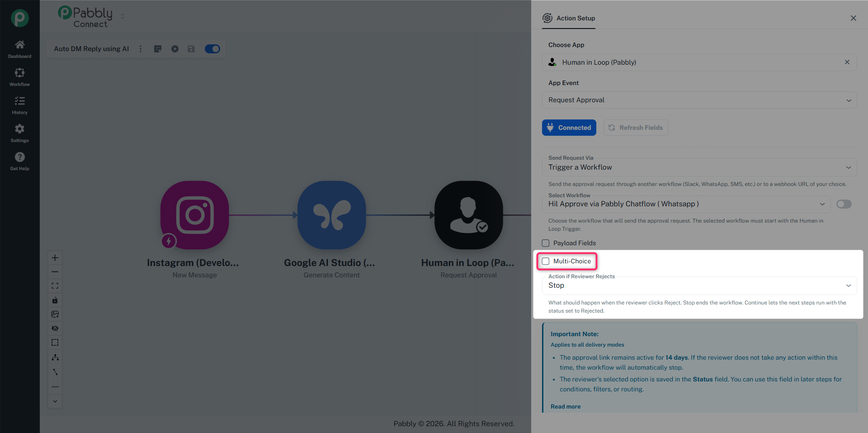Activate the dashed-square selection tool
This screenshot has width=868, height=433.
click(x=55, y=343)
